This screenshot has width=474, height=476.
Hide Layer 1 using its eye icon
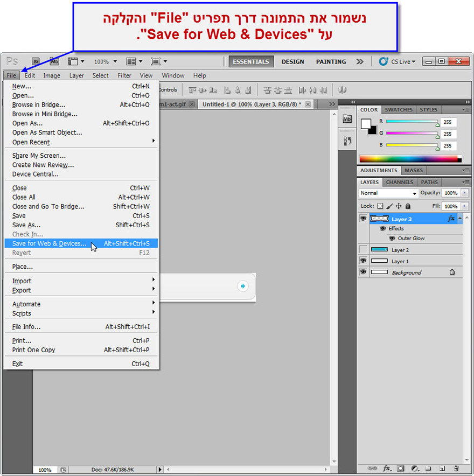tap(363, 261)
